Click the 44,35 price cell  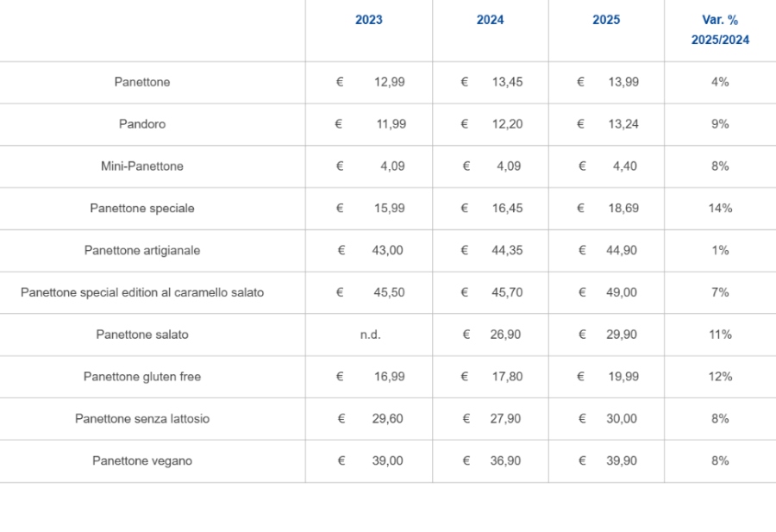506,251
